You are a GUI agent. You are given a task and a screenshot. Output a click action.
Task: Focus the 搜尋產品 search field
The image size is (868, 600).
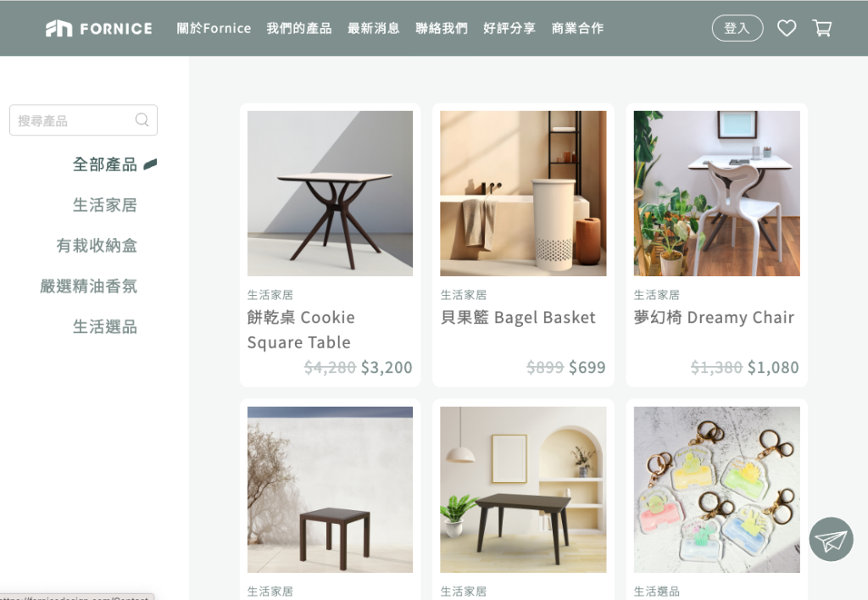[x=84, y=120]
